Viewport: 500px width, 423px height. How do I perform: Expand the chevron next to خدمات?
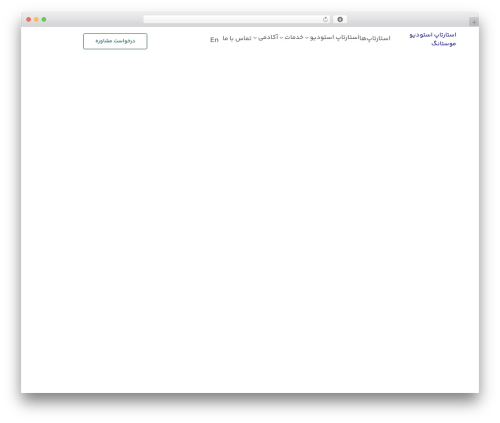[281, 38]
